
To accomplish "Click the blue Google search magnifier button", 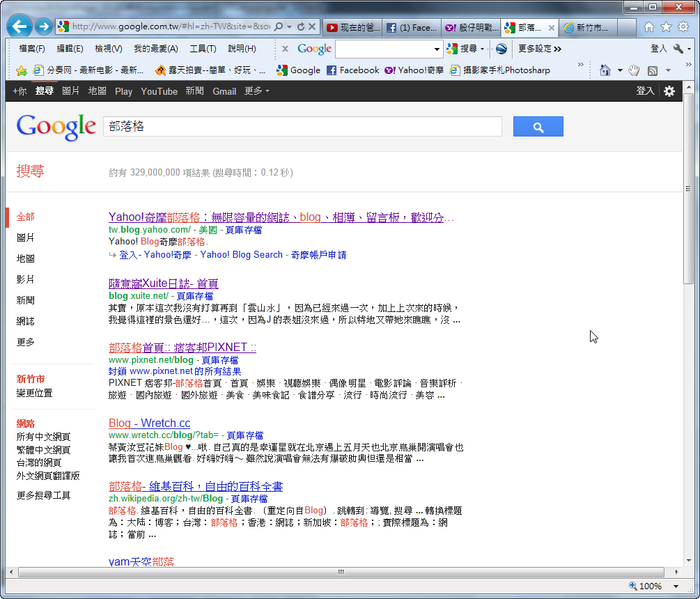I will [538, 127].
